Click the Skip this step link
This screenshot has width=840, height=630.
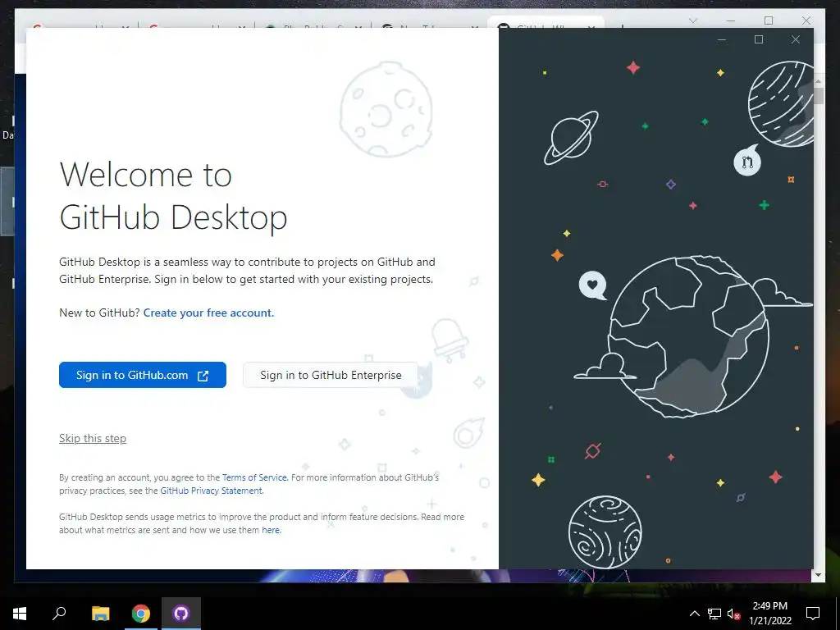pyautogui.click(x=93, y=438)
